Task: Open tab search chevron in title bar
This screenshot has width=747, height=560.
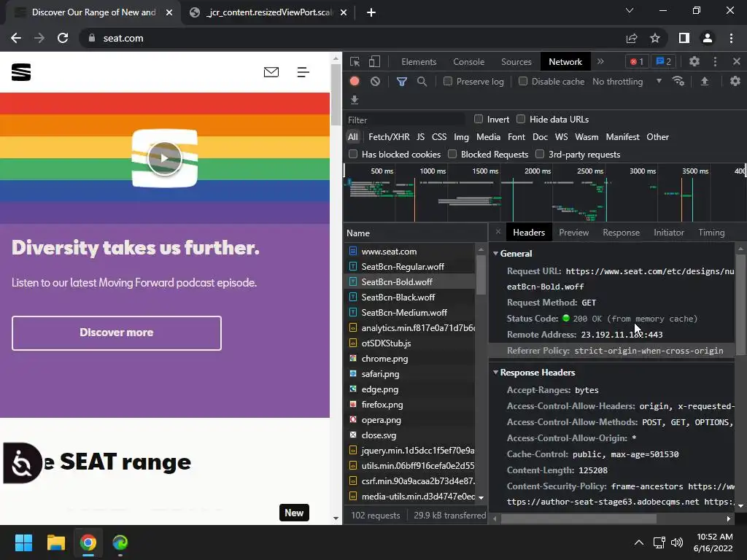Action: point(630,10)
